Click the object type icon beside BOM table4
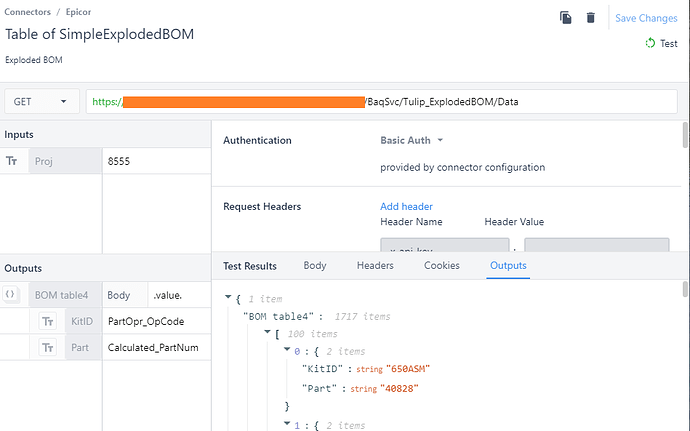The height and width of the screenshot is (431, 690). click(x=10, y=294)
